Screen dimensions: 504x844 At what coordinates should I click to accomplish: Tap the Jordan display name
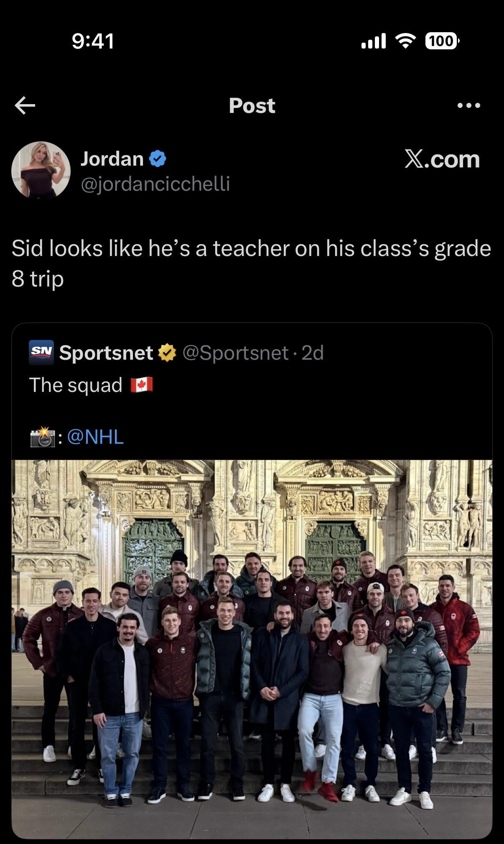click(x=112, y=159)
